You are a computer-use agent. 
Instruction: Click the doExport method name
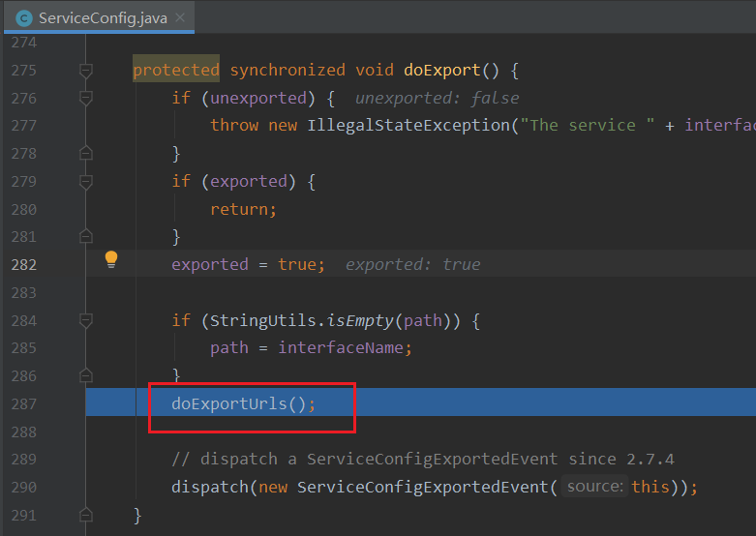(x=442, y=70)
